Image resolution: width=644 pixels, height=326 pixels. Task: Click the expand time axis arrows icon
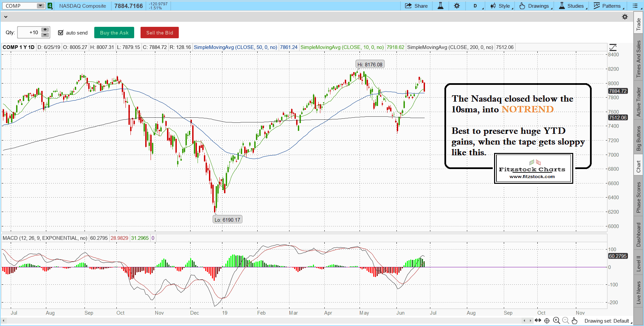point(538,321)
